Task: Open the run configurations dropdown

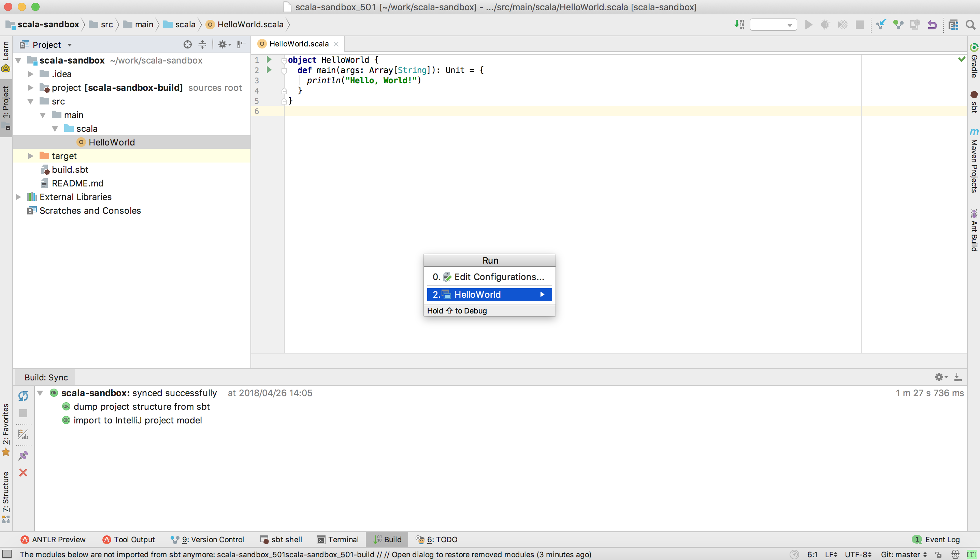Action: [774, 24]
